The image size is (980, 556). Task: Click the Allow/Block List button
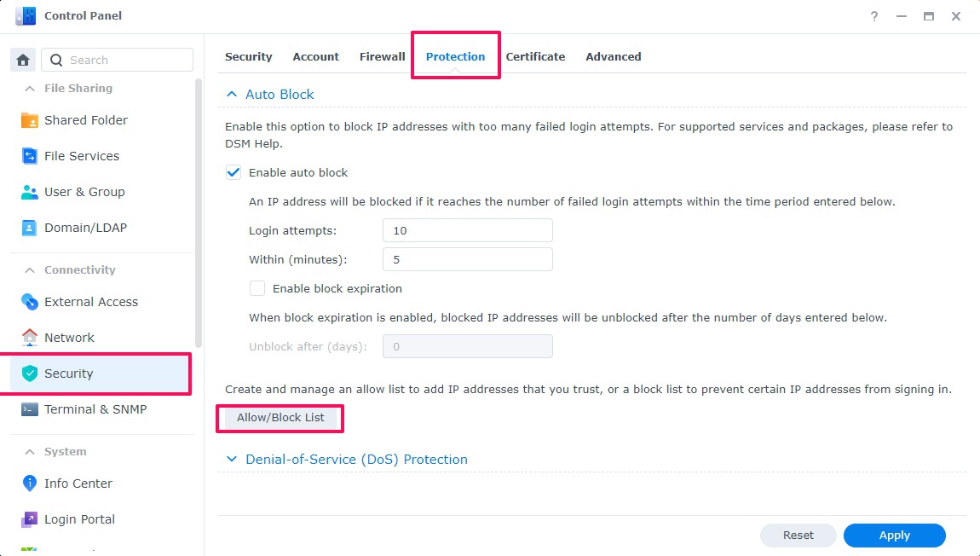point(280,418)
